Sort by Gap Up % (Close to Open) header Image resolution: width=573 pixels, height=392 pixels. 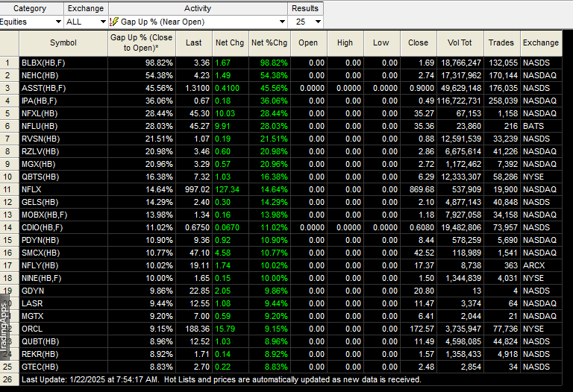coord(142,42)
